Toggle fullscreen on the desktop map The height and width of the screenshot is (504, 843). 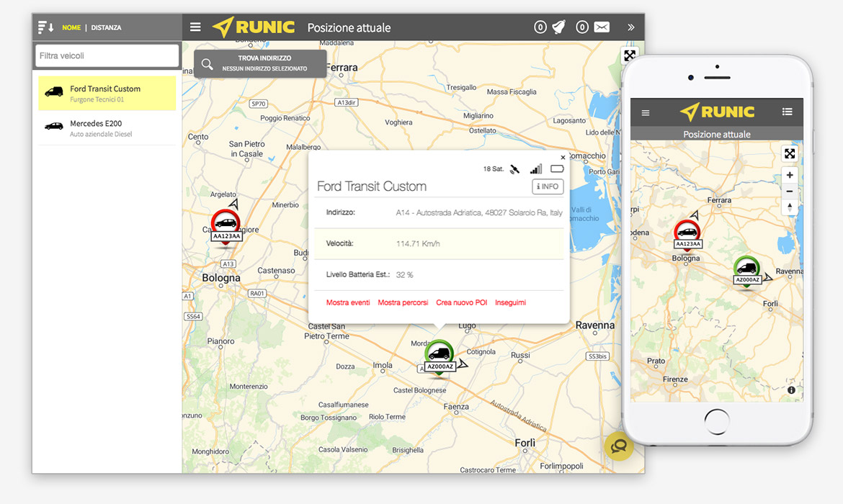[x=630, y=55]
